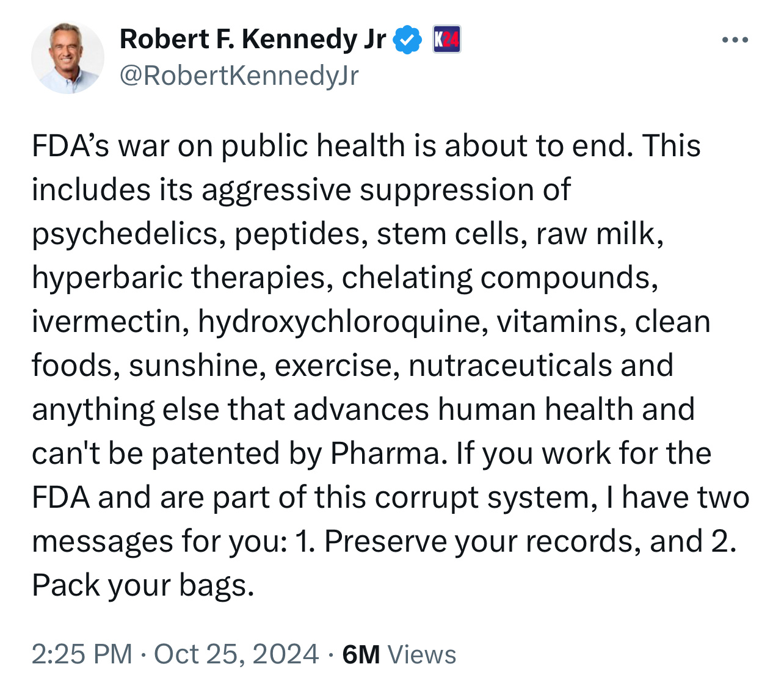
Task: Click the word "sunshine" in the tweet
Action: coord(197,366)
